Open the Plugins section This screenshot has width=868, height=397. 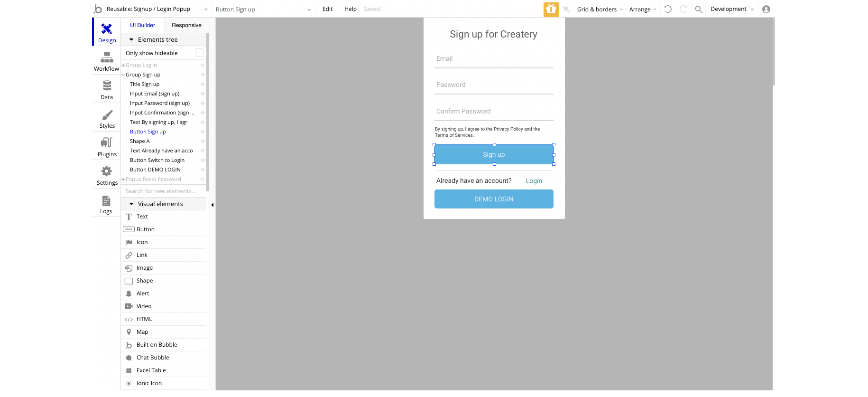(x=107, y=147)
